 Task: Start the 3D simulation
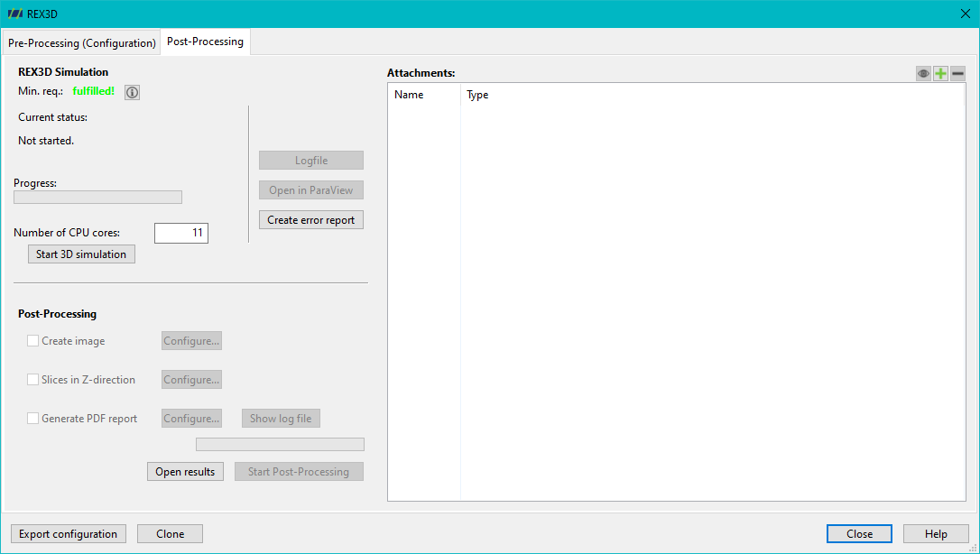(x=81, y=254)
